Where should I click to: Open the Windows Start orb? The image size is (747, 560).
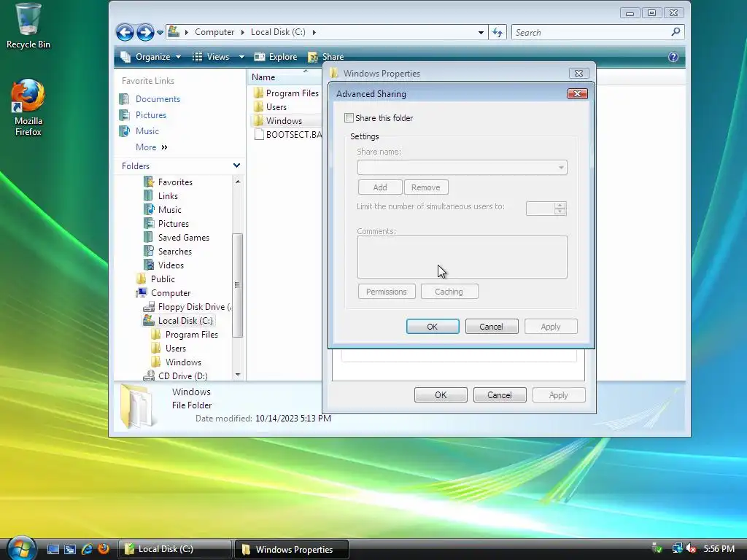pyautogui.click(x=21, y=548)
